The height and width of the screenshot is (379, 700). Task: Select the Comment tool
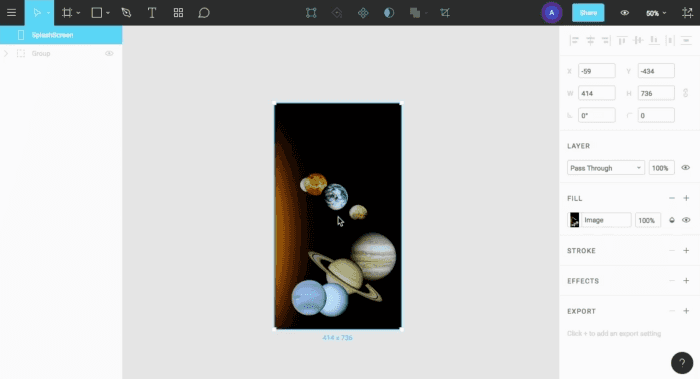pos(204,12)
